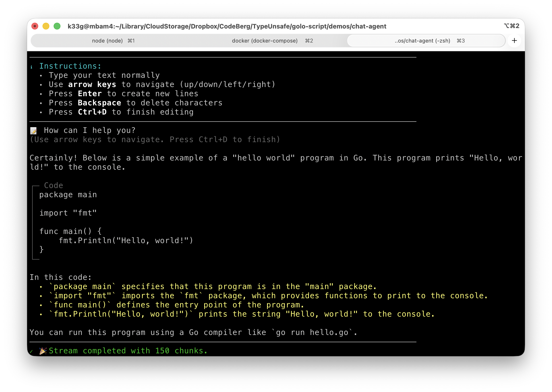Click the bold 'Ctrl+D' text in instructions

click(x=92, y=112)
